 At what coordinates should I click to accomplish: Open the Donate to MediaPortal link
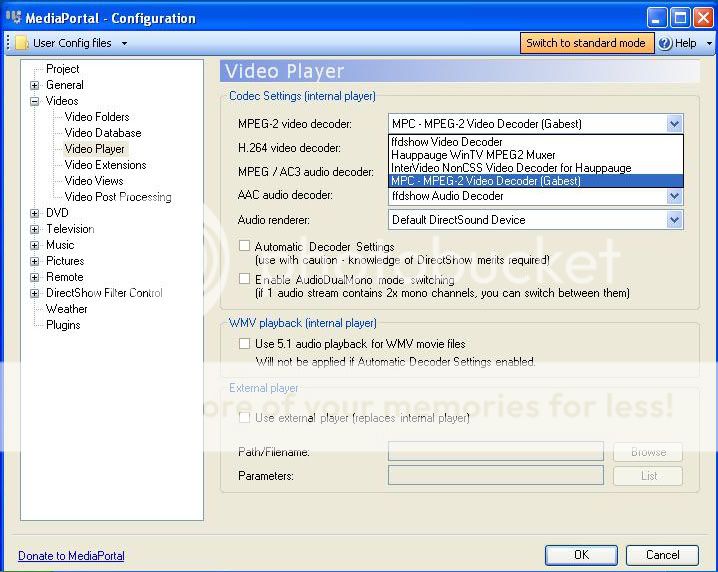(71, 555)
